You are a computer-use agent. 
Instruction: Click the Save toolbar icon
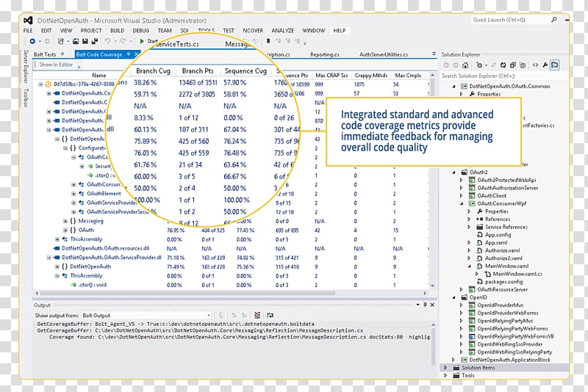[x=85, y=41]
